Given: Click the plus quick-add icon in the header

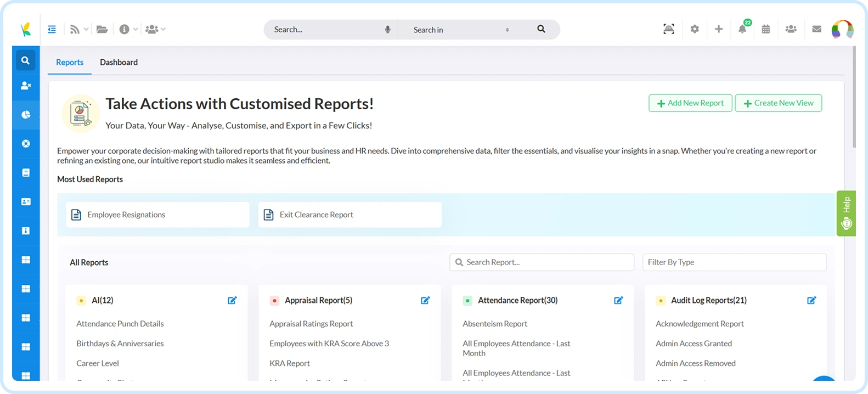Looking at the screenshot, I should point(719,29).
